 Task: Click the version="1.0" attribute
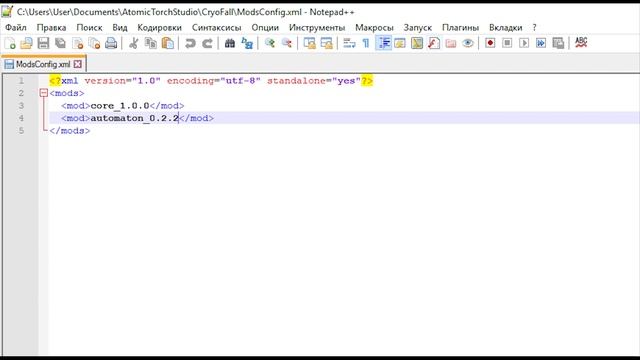[x=122, y=81]
